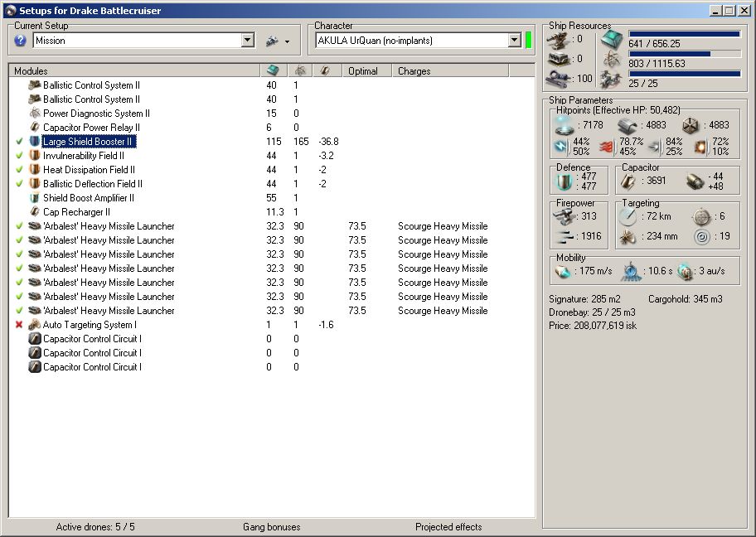The image size is (756, 537).
Task: Sort by the Modules column header
Action: 134,71
